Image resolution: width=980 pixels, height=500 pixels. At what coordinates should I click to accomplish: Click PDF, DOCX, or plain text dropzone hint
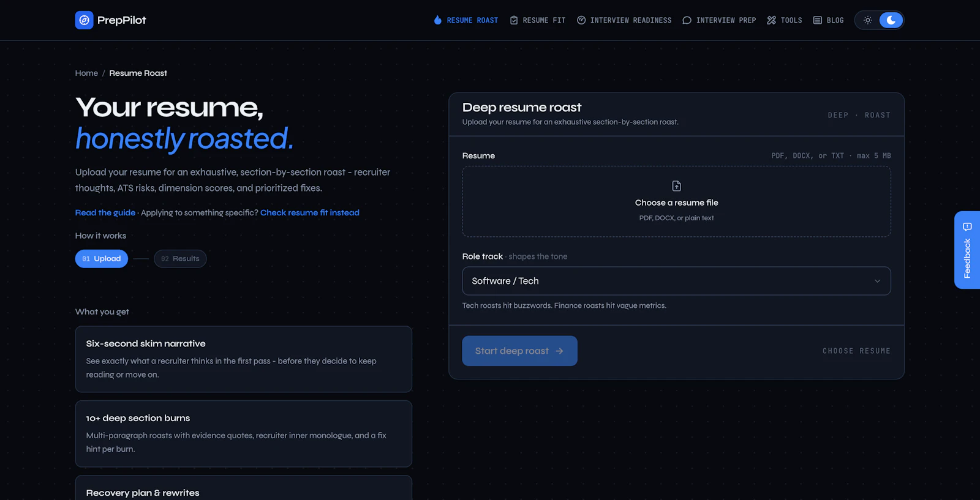point(676,218)
